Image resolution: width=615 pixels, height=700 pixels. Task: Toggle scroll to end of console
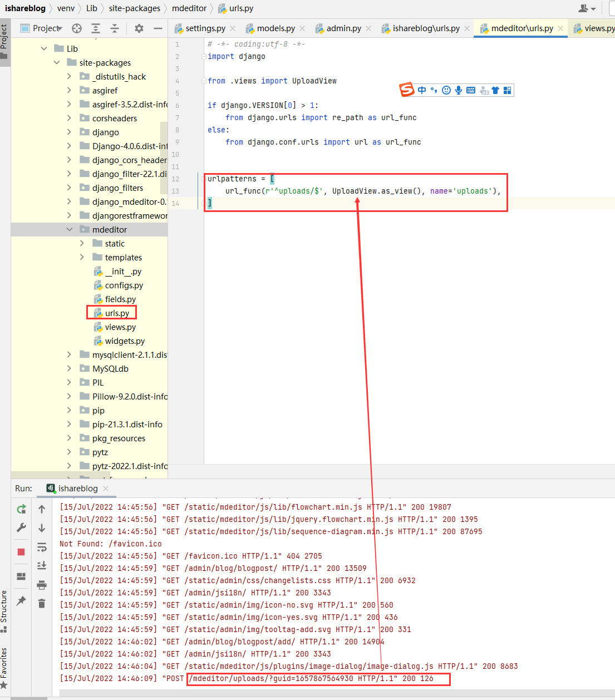pos(42,565)
